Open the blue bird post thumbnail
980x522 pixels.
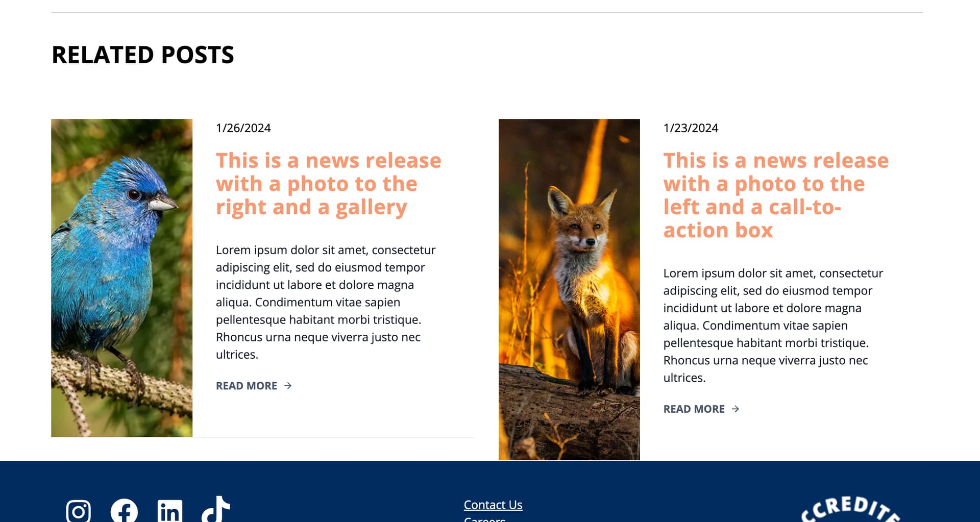pyautogui.click(x=121, y=278)
